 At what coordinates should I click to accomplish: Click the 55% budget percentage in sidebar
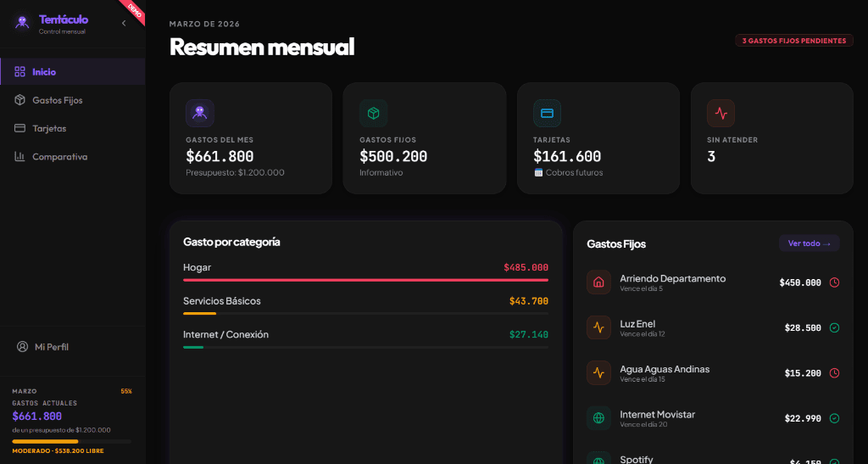tap(126, 391)
